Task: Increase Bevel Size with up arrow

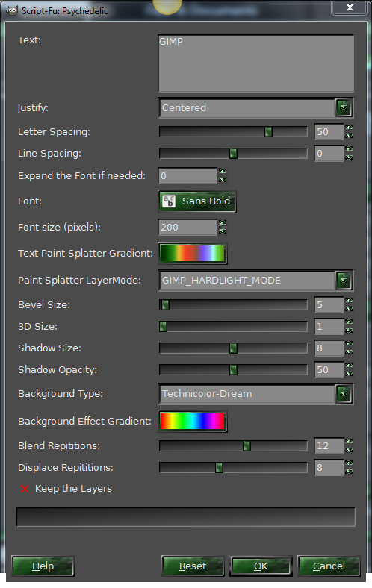Action: click(349, 301)
